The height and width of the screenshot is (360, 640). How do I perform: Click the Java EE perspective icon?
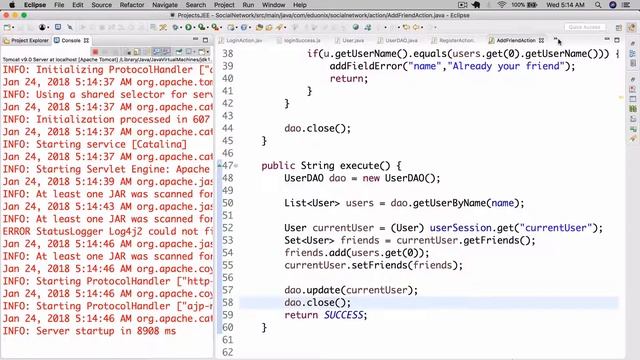[x=631, y=28]
